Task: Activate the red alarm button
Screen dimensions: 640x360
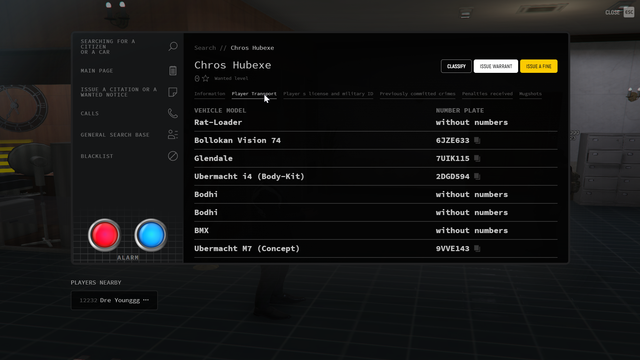Action: click(104, 235)
